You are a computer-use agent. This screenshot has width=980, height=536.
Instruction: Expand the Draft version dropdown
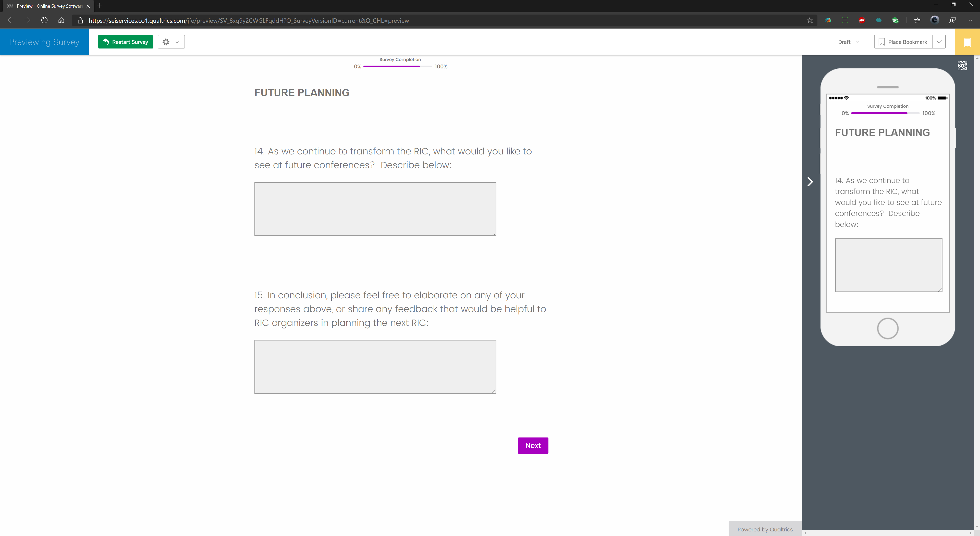(x=848, y=42)
